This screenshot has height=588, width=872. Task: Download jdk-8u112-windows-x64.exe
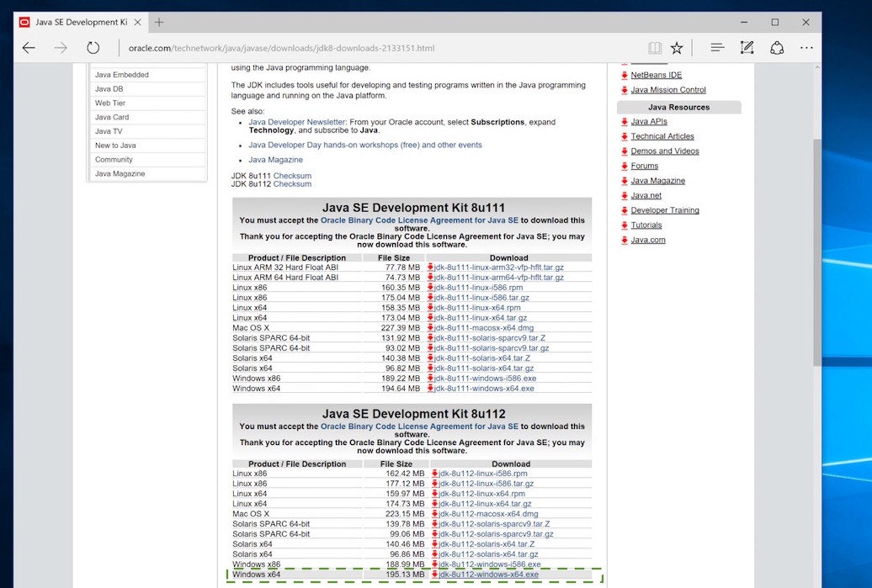pos(488,575)
